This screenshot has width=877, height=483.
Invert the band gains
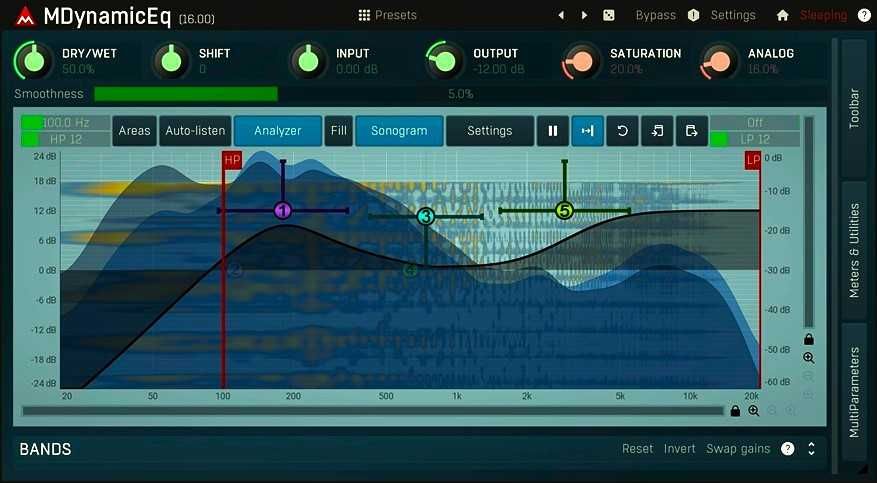click(x=680, y=449)
